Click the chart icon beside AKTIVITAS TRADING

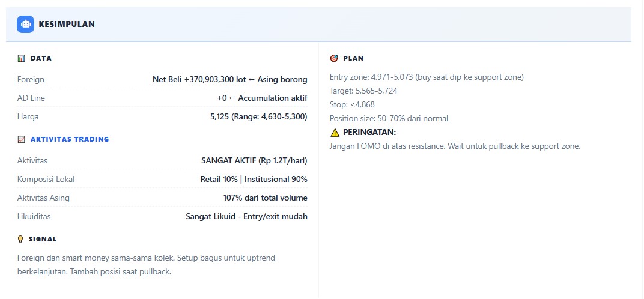(x=21, y=139)
